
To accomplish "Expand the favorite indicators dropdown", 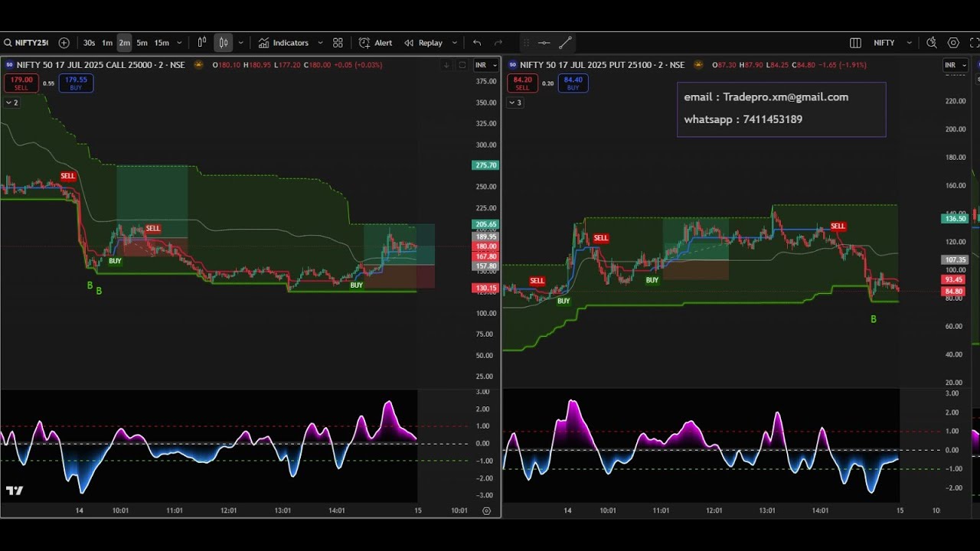I will (x=320, y=43).
